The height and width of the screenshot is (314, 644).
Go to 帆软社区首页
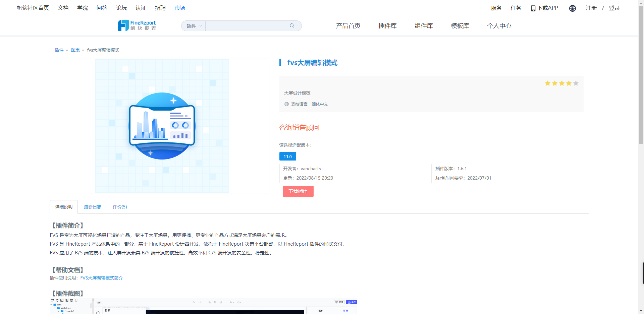point(33,8)
